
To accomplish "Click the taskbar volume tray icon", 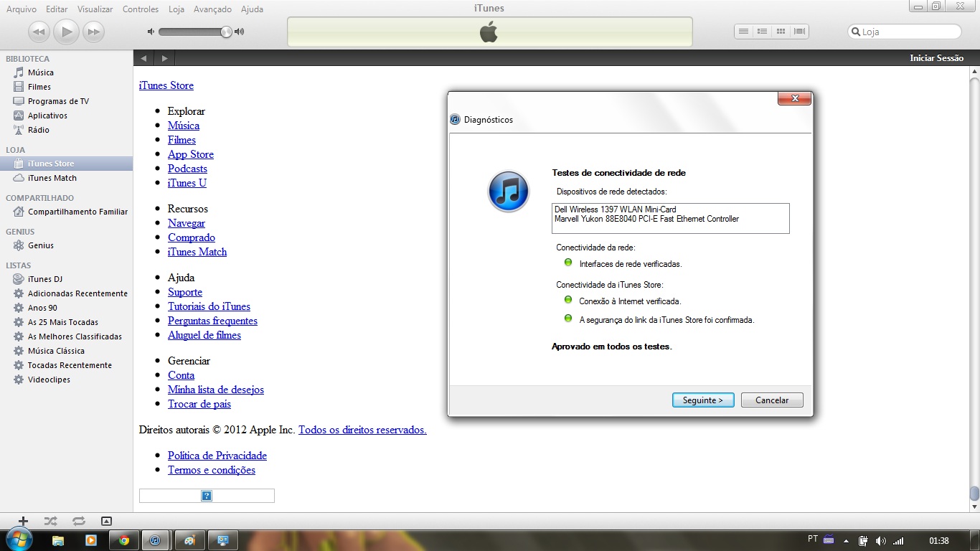I will click(x=880, y=540).
